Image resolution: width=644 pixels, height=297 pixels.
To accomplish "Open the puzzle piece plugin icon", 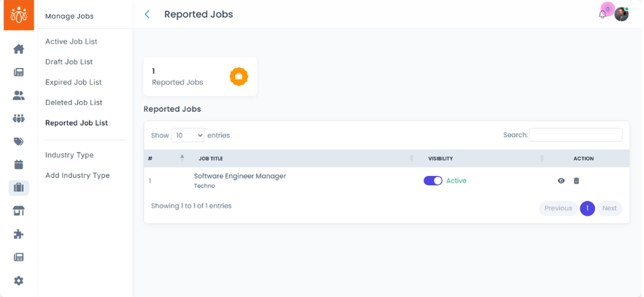I will pos(19,234).
